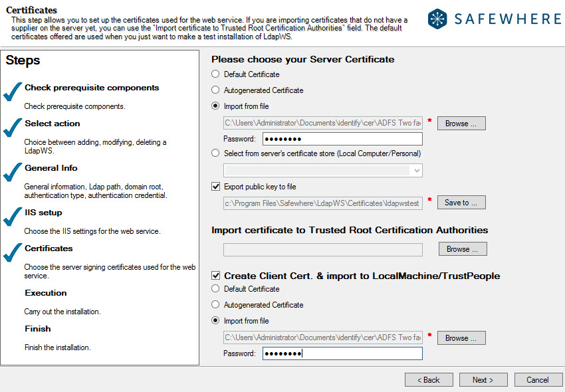The width and height of the screenshot is (565, 392).
Task: Select Default Certificate for the server certificate
Action: click(x=215, y=74)
